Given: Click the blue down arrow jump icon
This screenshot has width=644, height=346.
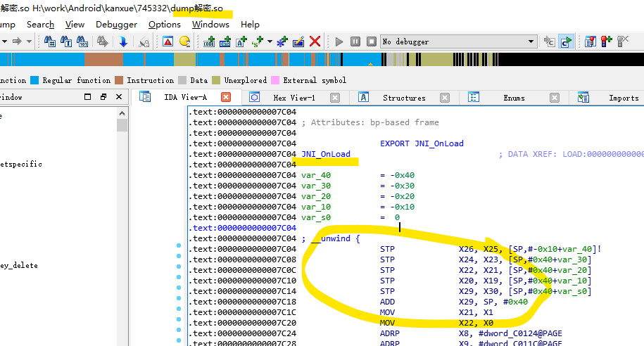Looking at the screenshot, I should pyautogui.click(x=122, y=41).
